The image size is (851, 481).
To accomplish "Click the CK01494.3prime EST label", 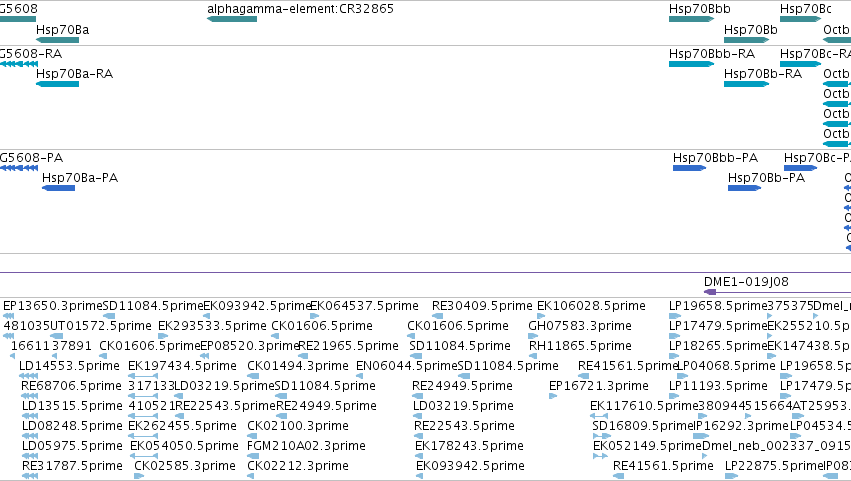I will (x=297, y=366).
